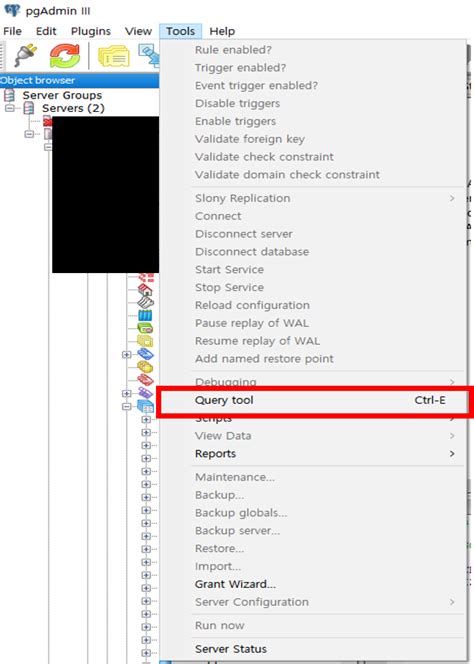The image size is (474, 664).
Task: Open the yellow Properties toolbar icon
Action: pos(114,56)
